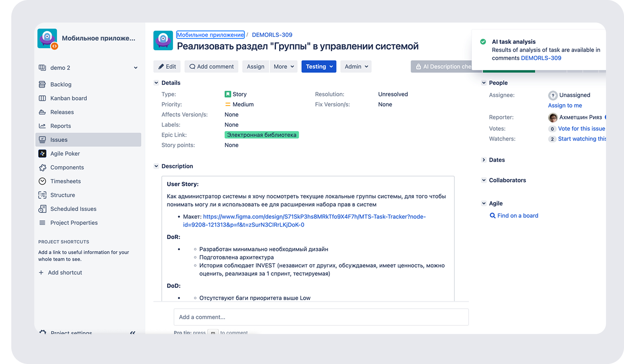Screen dimensions: 624x364
Task: Click the Assign to me link
Action: [x=565, y=105]
